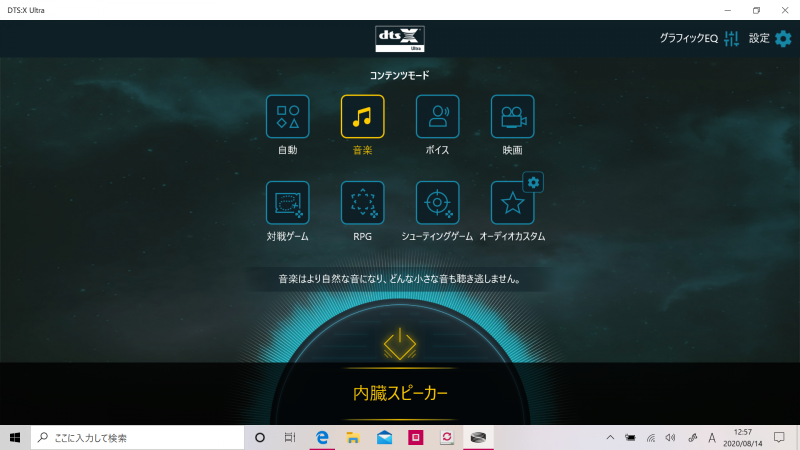This screenshot has width=800, height=450.
Task: Open 設定 settings gear icon
Action: tap(783, 38)
